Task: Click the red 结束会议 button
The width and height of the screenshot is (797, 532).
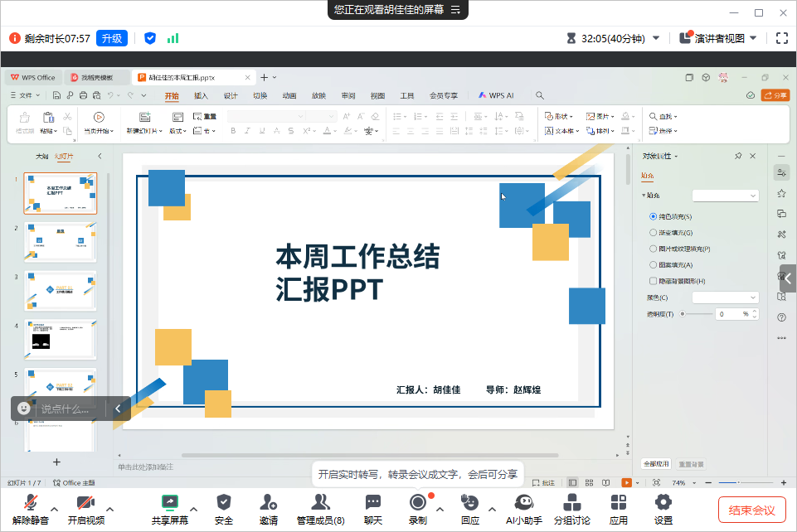Action: coord(751,510)
